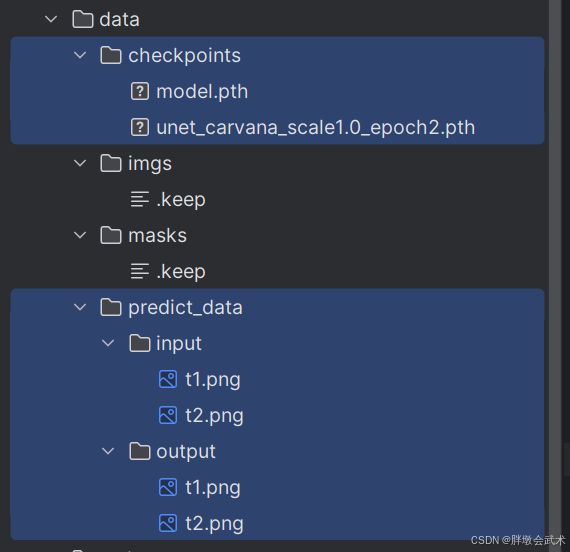570x552 pixels.
Task: Click the predict_data folder icon
Action: 111,307
